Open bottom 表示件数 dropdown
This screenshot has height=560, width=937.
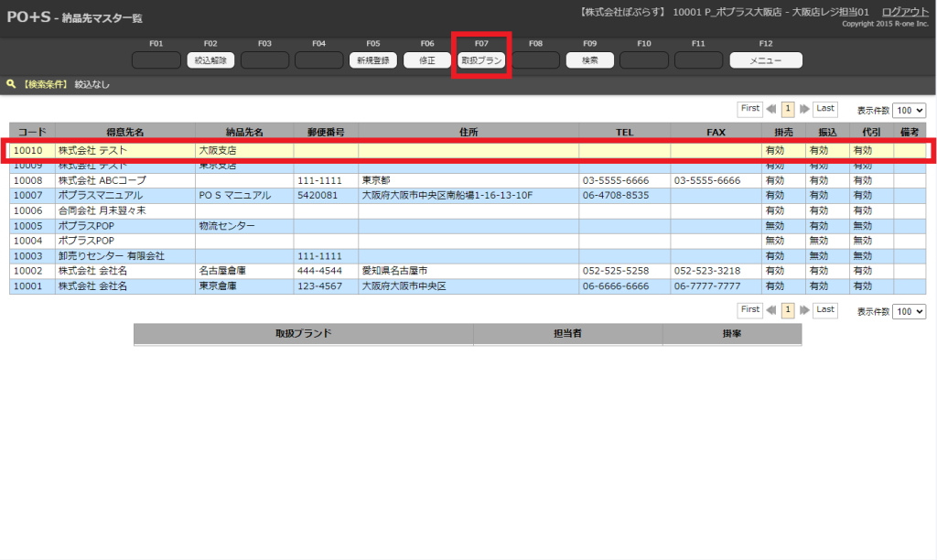tap(909, 312)
